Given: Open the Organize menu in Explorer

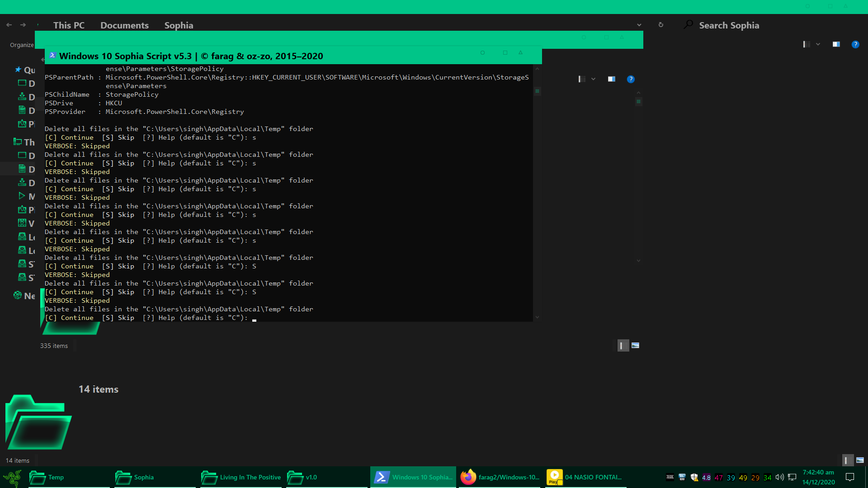Looking at the screenshot, I should point(22,45).
